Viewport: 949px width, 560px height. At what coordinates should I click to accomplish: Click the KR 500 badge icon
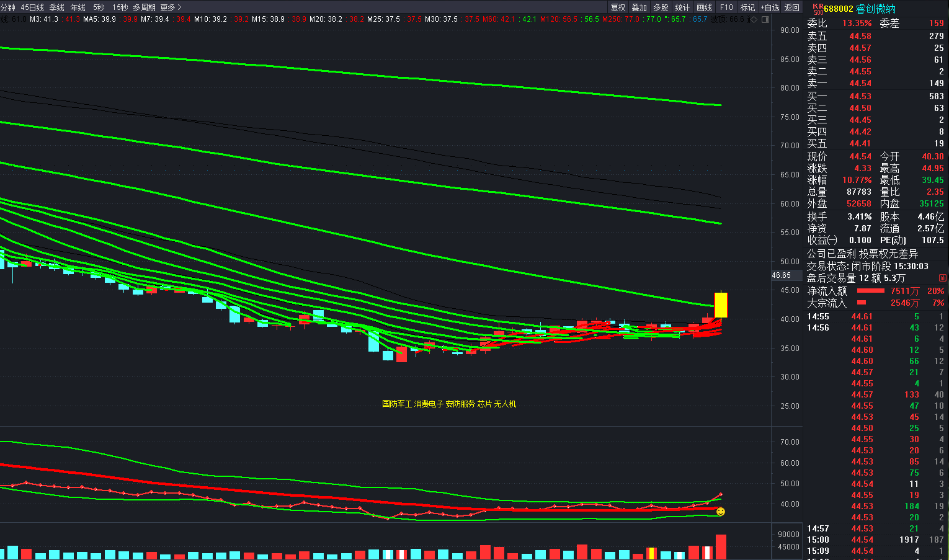[x=818, y=9]
